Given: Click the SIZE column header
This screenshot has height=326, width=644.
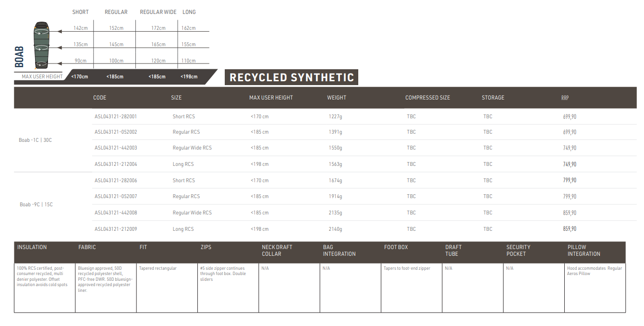Looking at the screenshot, I should click(176, 98).
